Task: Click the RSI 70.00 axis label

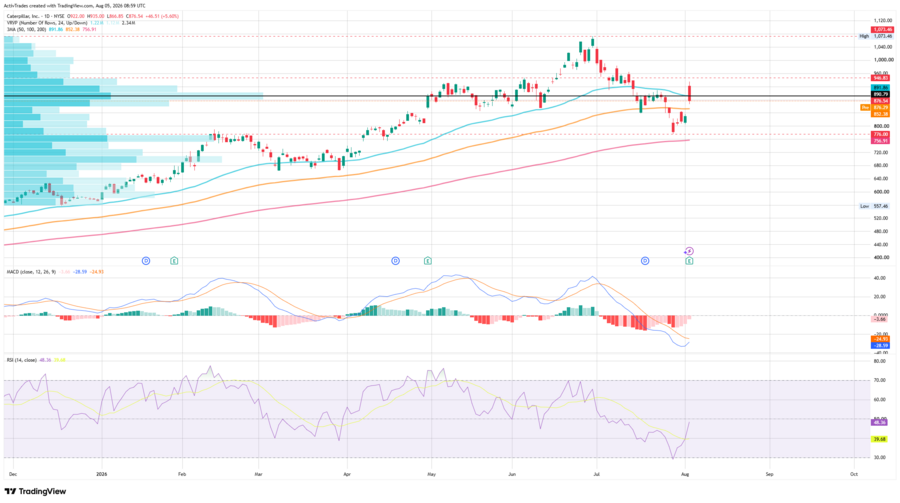Action: tap(879, 380)
